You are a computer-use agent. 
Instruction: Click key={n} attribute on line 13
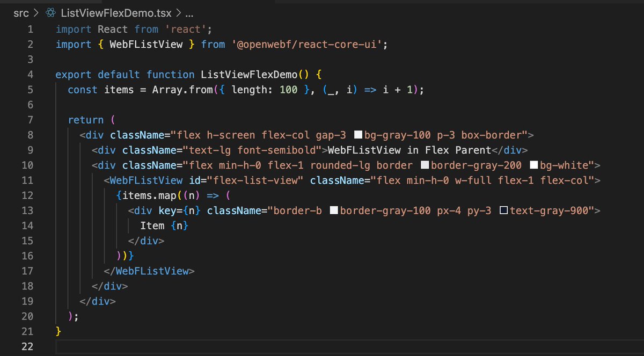tap(180, 210)
